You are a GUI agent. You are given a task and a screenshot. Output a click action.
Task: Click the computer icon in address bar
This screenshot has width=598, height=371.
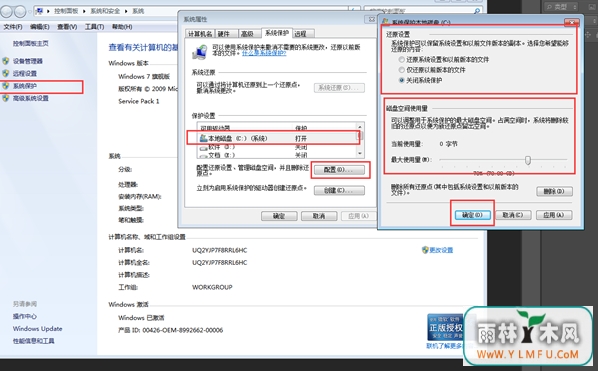tap(39, 11)
